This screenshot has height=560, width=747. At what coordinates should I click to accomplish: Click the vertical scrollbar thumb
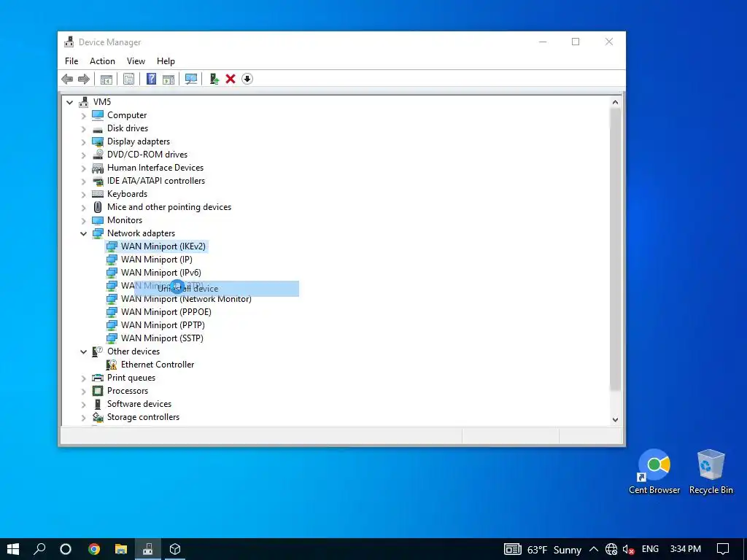(615, 249)
